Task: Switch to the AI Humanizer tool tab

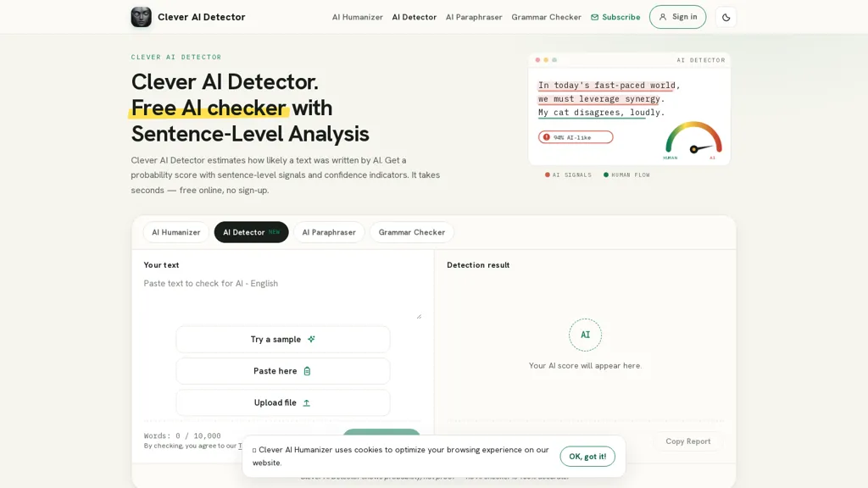Action: coord(176,232)
